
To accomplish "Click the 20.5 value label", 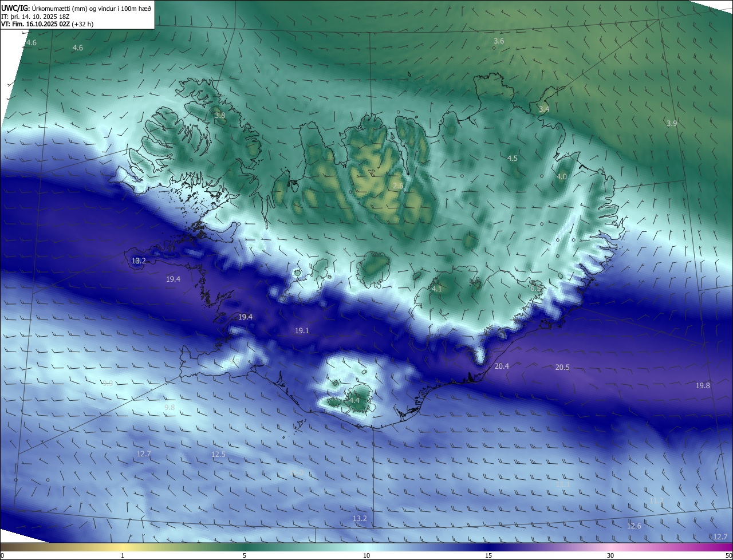I will (562, 367).
